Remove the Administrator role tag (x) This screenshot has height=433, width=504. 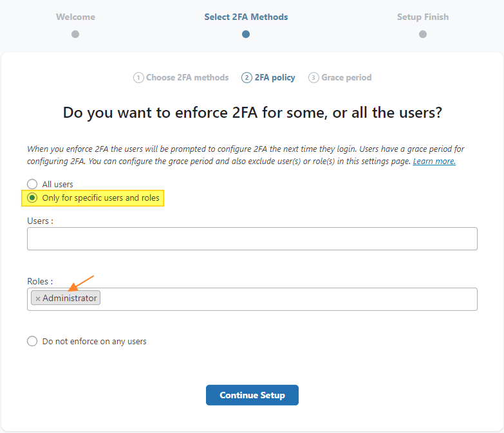coord(38,299)
